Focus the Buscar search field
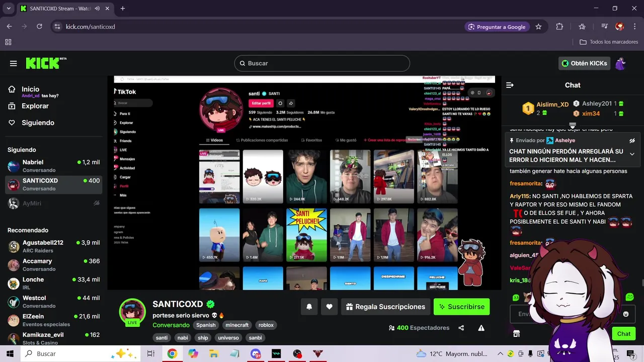Viewport: 644px width, 362px height. point(322,63)
